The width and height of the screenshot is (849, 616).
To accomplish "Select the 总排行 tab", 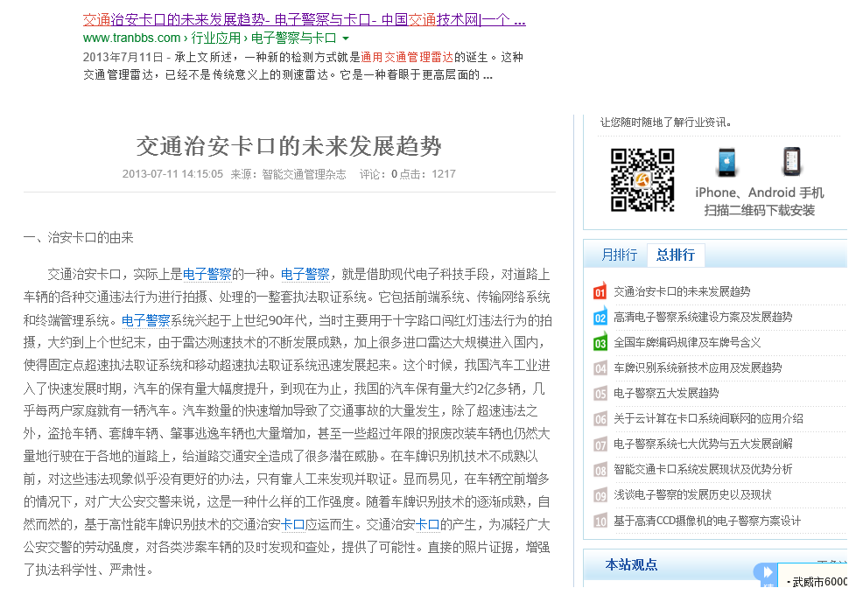I will click(675, 255).
